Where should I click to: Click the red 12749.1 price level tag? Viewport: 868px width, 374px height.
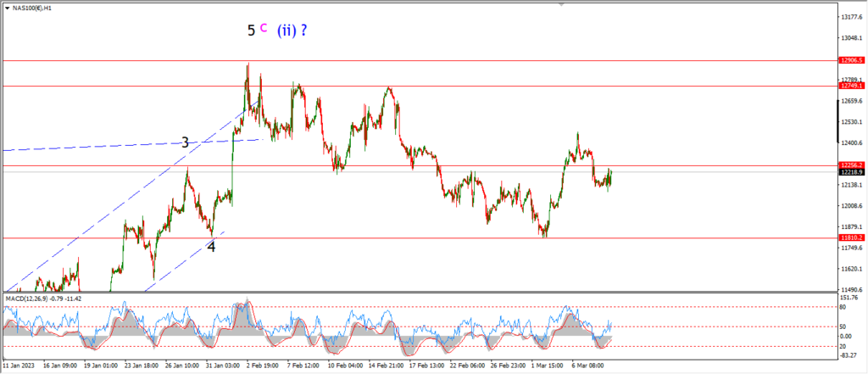850,86
